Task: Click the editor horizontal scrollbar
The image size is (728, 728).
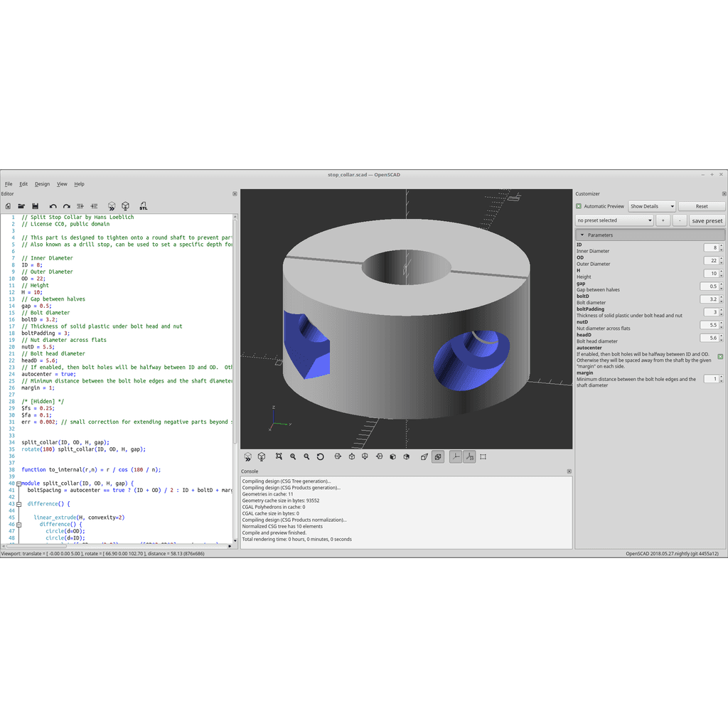Action: (x=36, y=547)
